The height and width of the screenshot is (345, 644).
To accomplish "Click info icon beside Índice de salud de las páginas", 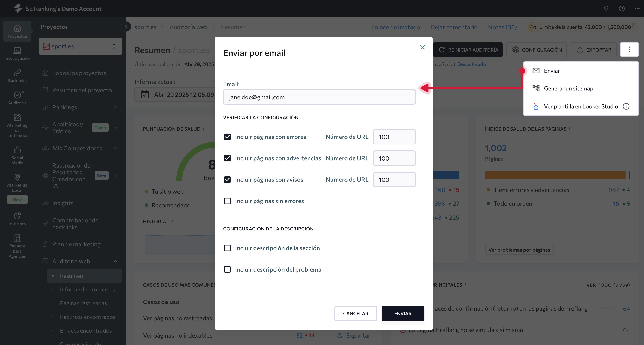I will (570, 128).
